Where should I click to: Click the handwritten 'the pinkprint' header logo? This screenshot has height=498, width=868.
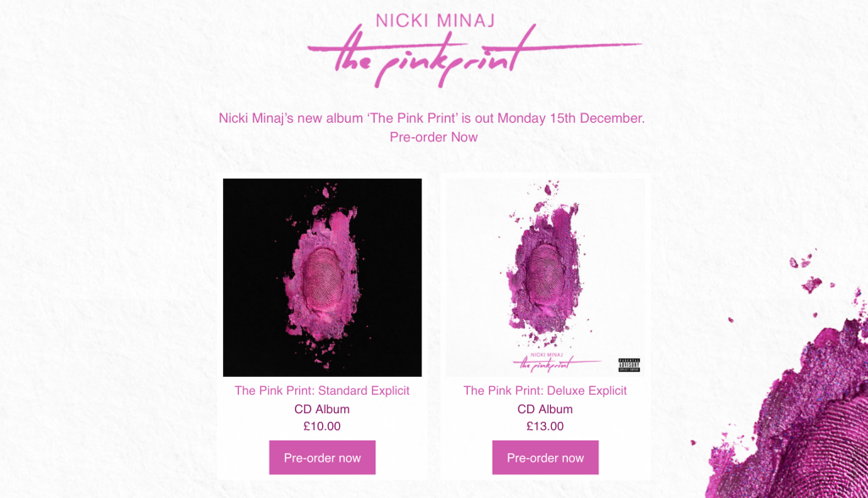coord(475,57)
